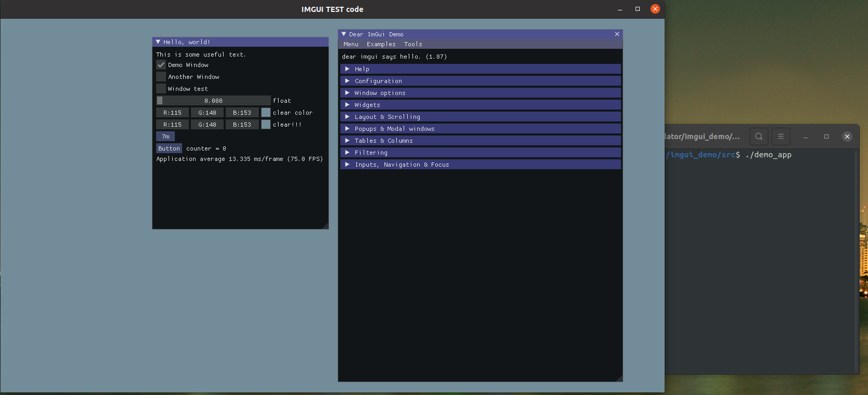The width and height of the screenshot is (868, 395).
Task: Click the float slider
Action: click(x=213, y=101)
